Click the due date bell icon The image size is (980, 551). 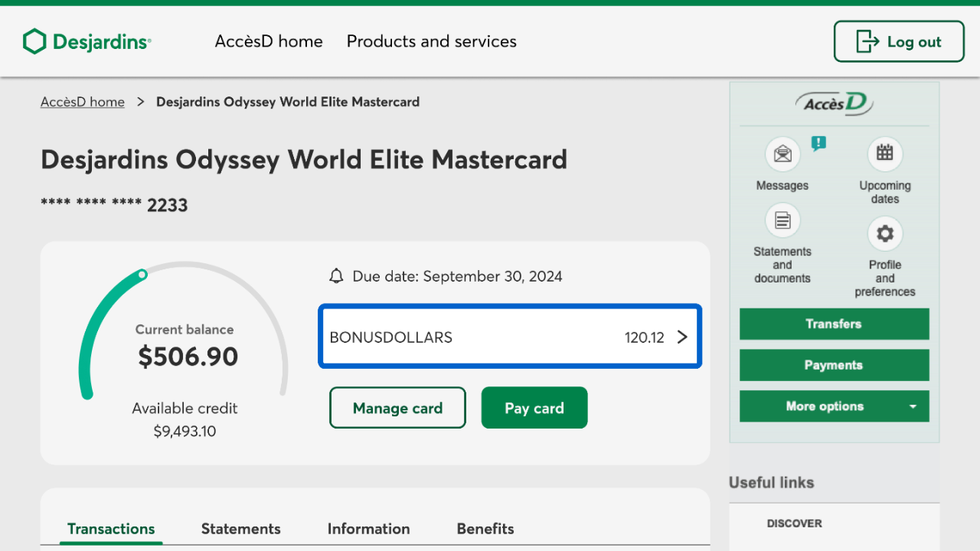pyautogui.click(x=336, y=276)
